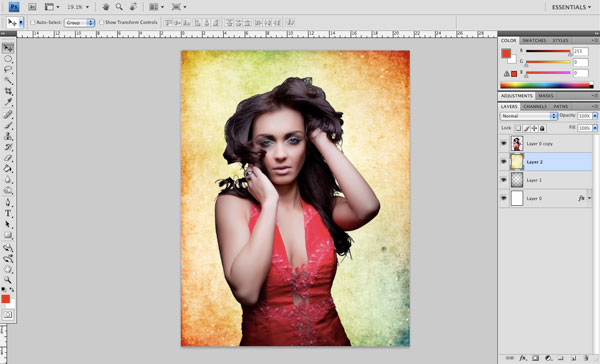Select the Blur tool
600x364 pixels.
click(x=8, y=180)
